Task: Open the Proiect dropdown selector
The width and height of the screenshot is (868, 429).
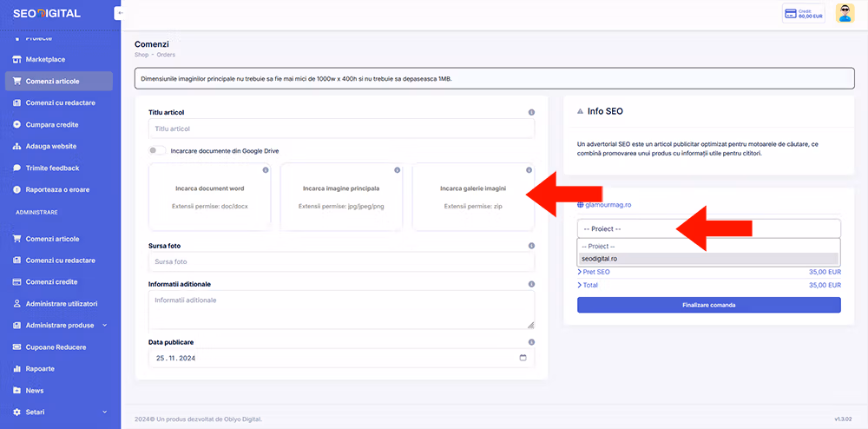Action: pyautogui.click(x=708, y=228)
